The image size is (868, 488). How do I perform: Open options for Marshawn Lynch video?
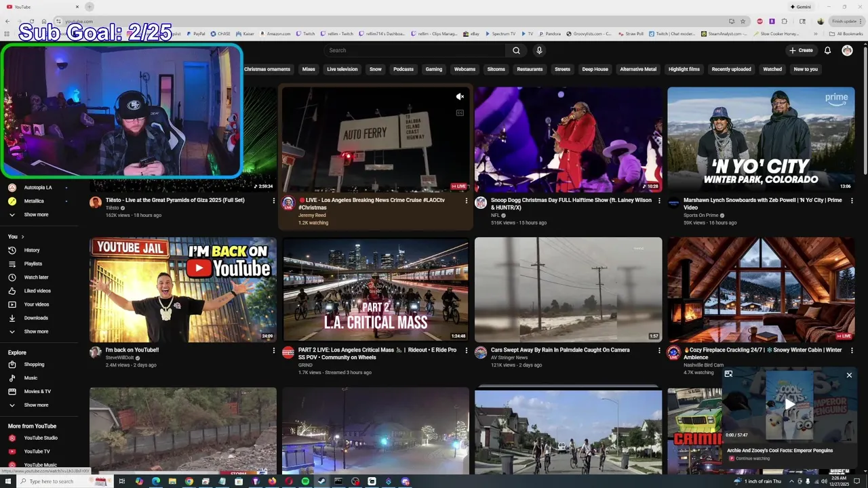click(x=852, y=201)
